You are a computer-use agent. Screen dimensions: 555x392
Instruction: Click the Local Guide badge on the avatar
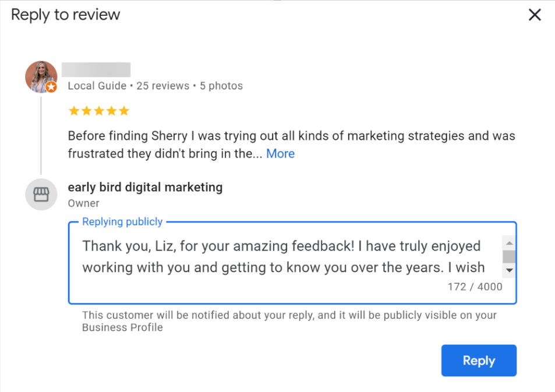(51, 87)
